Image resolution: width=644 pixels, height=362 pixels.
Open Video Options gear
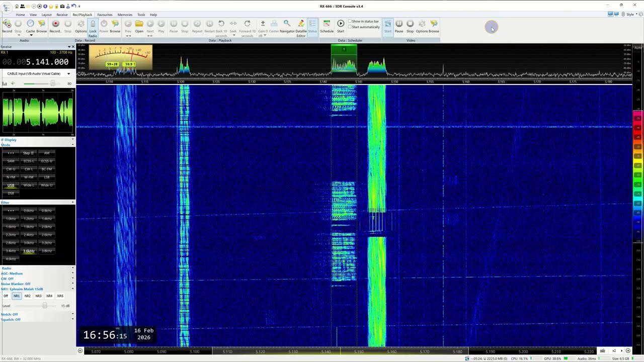tap(422, 26)
